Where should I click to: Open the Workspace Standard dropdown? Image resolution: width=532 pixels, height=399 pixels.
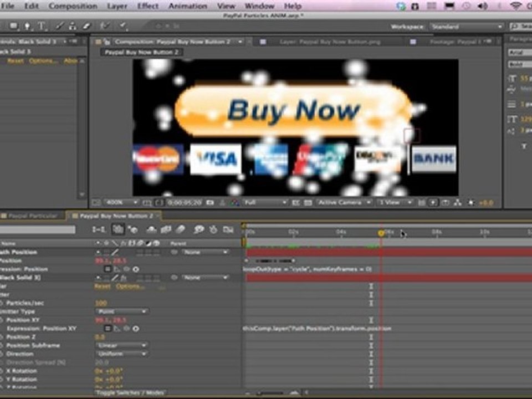tap(467, 27)
